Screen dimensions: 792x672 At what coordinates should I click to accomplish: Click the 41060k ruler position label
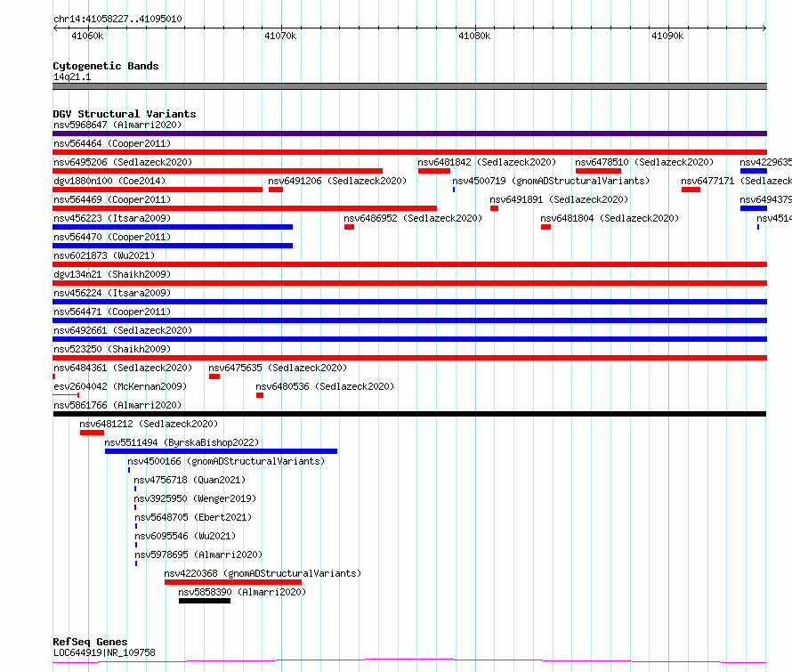click(x=87, y=36)
